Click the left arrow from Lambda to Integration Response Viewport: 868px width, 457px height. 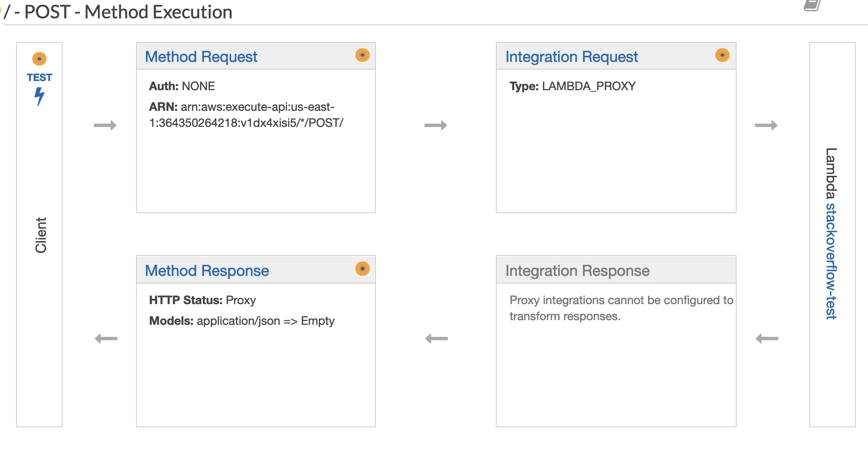[767, 339]
